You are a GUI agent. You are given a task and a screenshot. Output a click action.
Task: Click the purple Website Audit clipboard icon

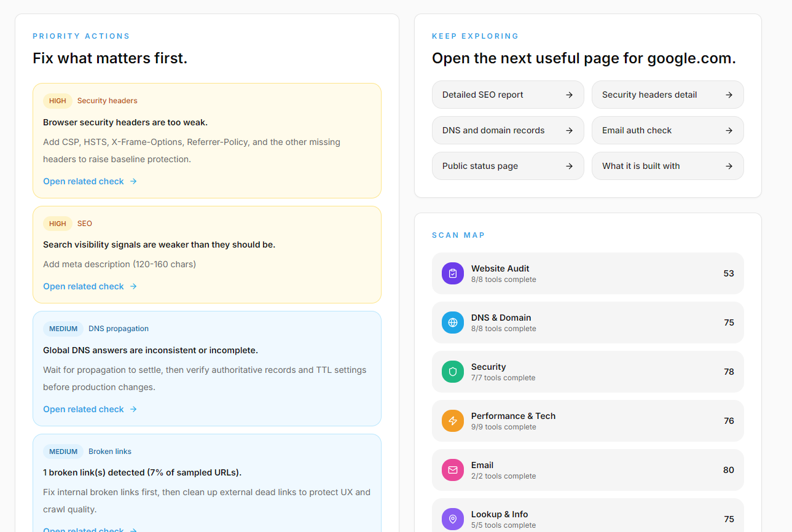453,273
